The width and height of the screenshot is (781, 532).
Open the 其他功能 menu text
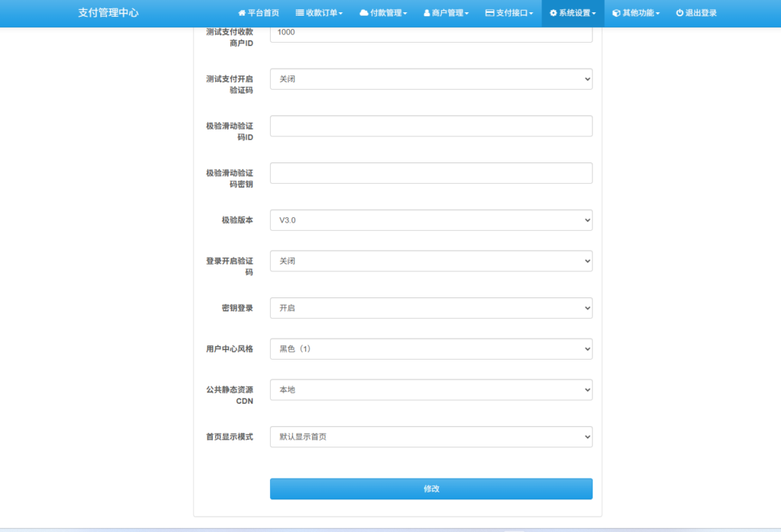point(638,13)
